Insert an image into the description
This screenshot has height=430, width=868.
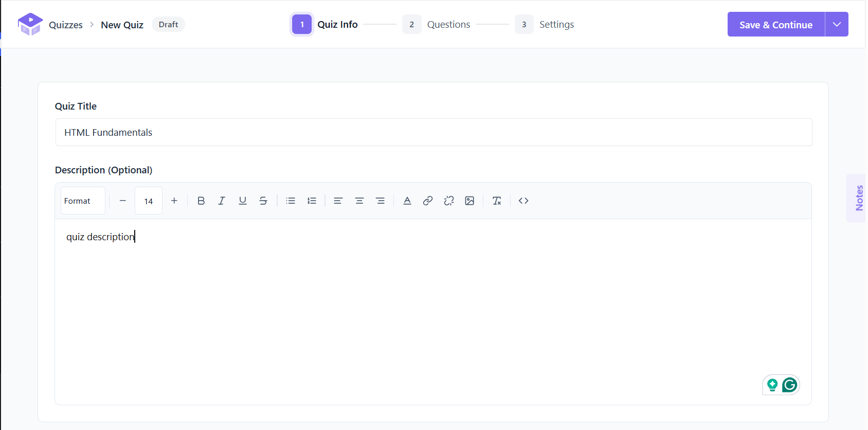pos(469,201)
